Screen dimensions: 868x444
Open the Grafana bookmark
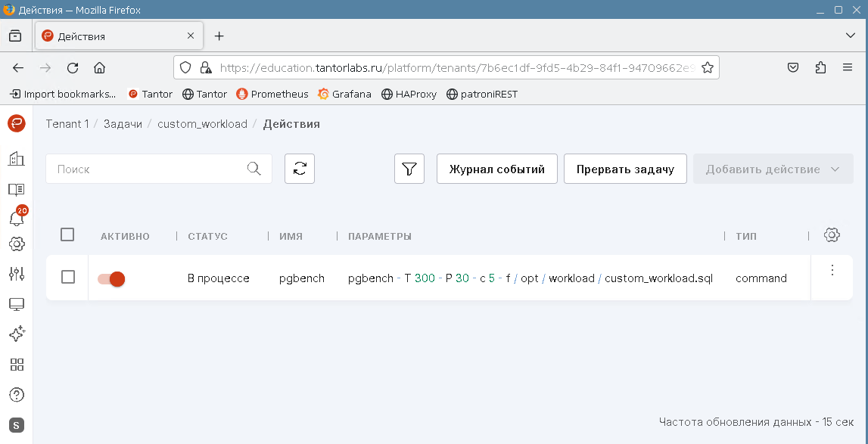(344, 94)
